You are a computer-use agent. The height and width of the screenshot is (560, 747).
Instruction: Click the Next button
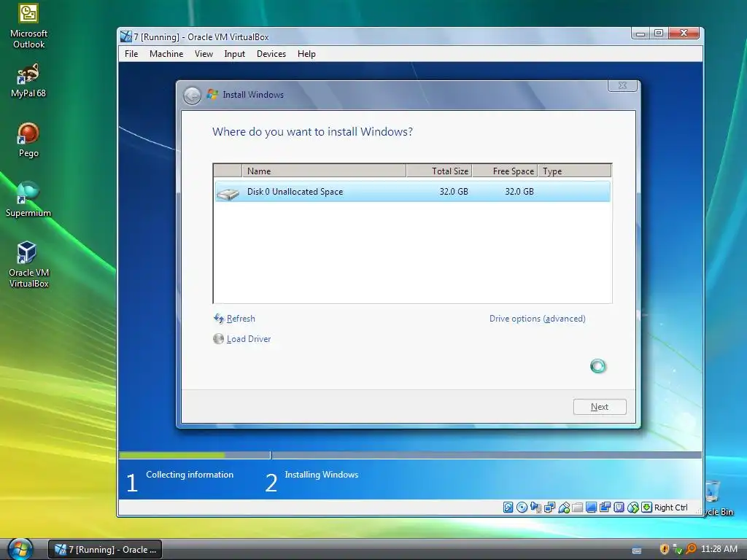coord(600,407)
